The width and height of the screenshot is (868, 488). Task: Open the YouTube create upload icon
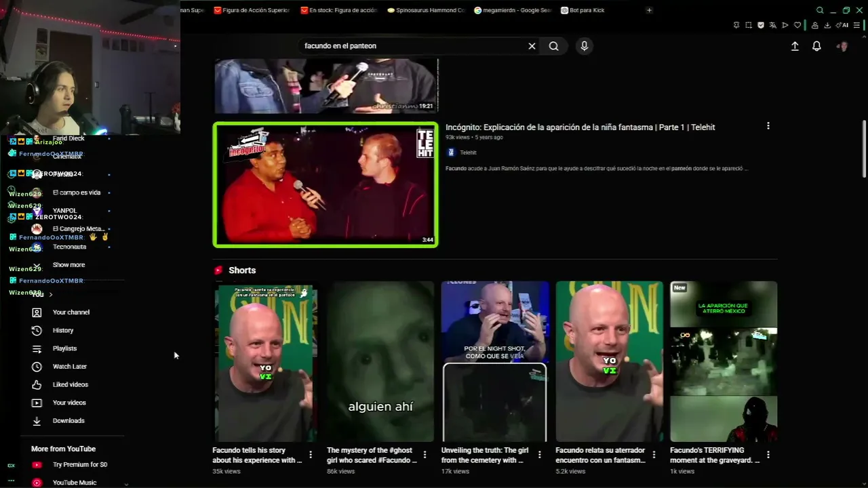click(795, 46)
